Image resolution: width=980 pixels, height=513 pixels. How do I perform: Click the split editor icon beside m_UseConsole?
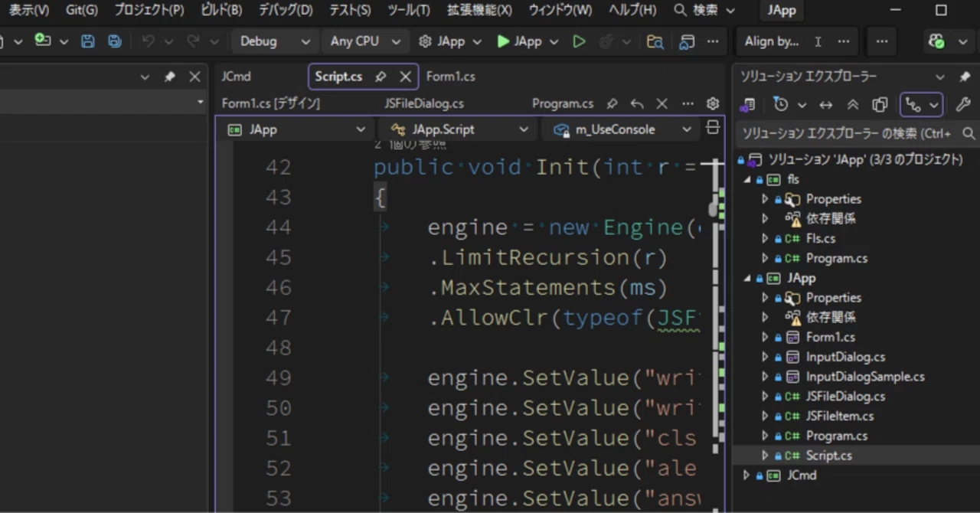click(713, 127)
